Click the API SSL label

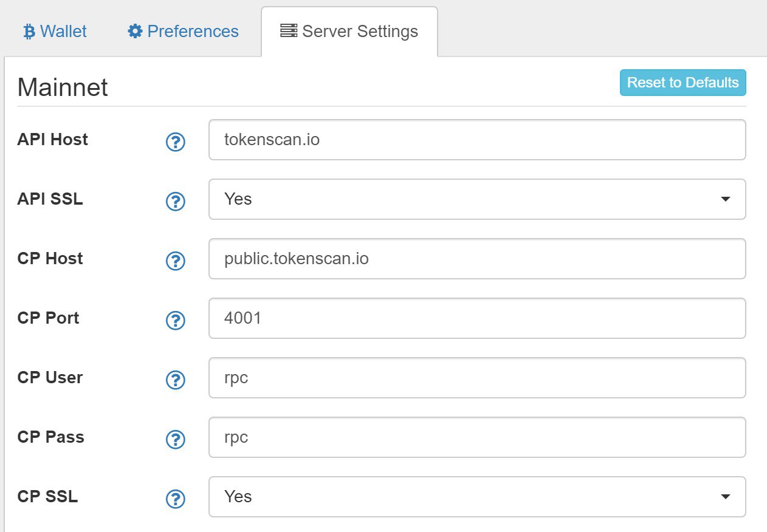click(x=50, y=199)
